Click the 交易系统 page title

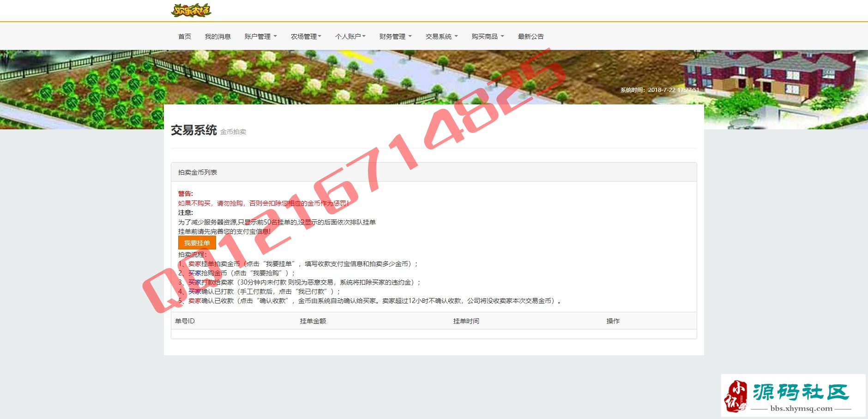[194, 130]
